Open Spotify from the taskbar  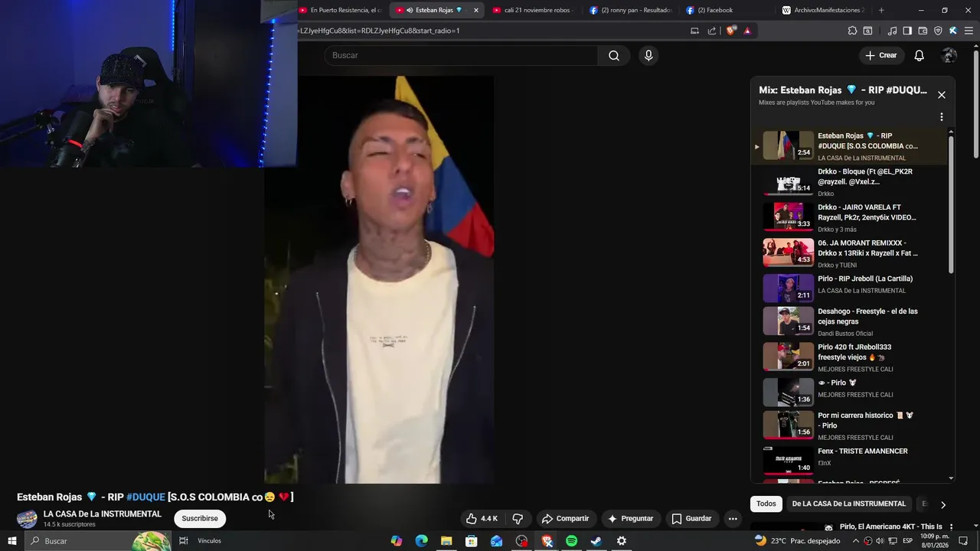pyautogui.click(x=571, y=541)
